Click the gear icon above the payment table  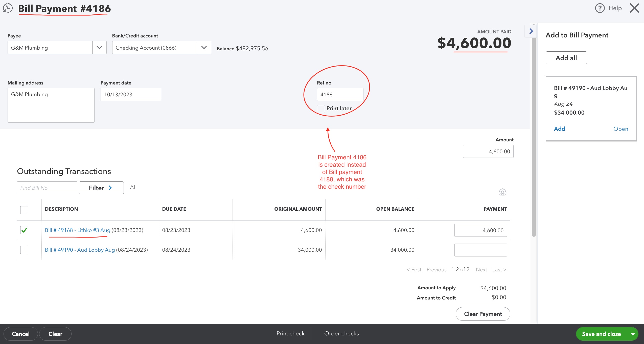point(502,192)
